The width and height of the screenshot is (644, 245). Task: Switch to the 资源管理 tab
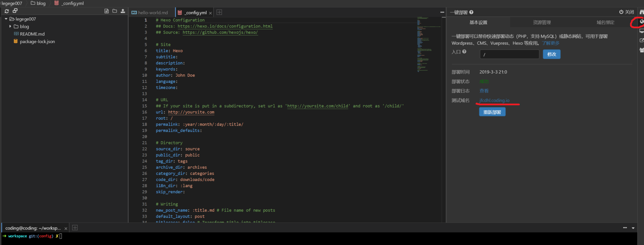[542, 22]
